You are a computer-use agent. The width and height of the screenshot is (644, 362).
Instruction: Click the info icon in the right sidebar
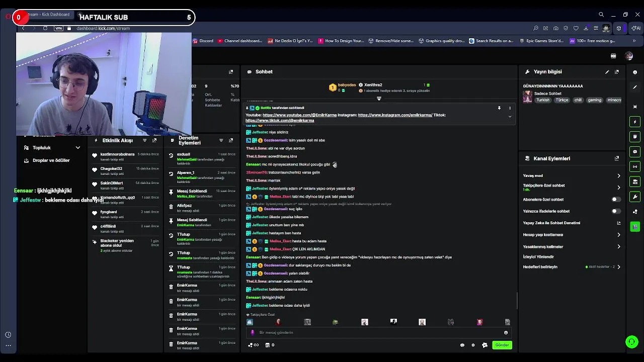[x=635, y=72]
